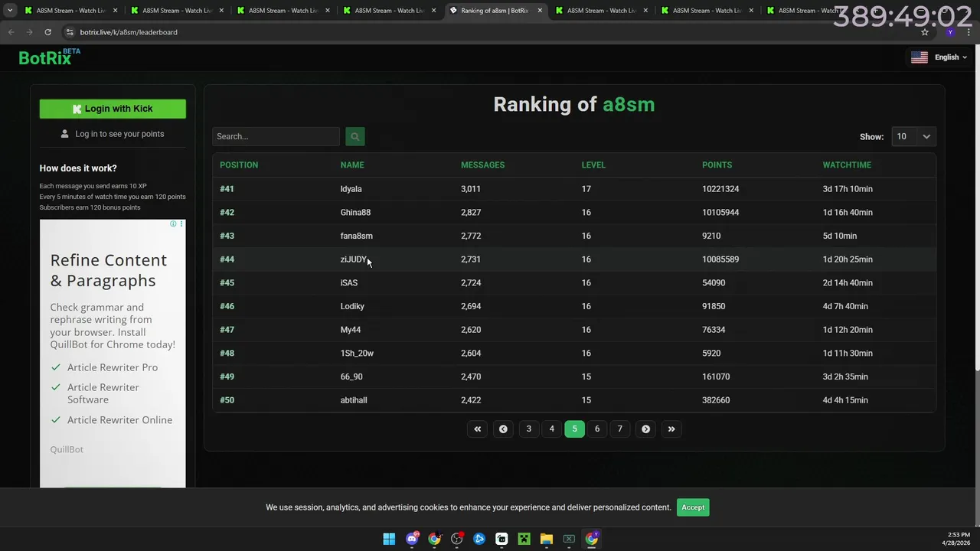Select leaderboard page 4

[x=551, y=429]
